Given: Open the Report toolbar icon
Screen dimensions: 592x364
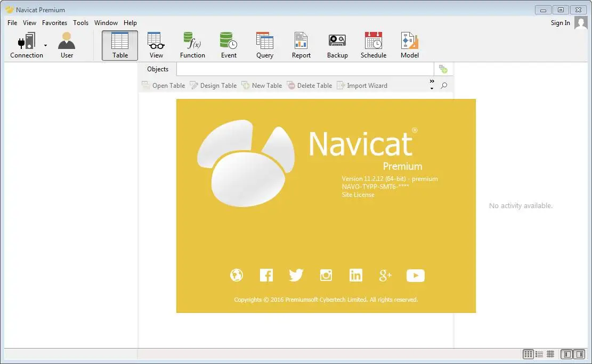Looking at the screenshot, I should click(301, 46).
